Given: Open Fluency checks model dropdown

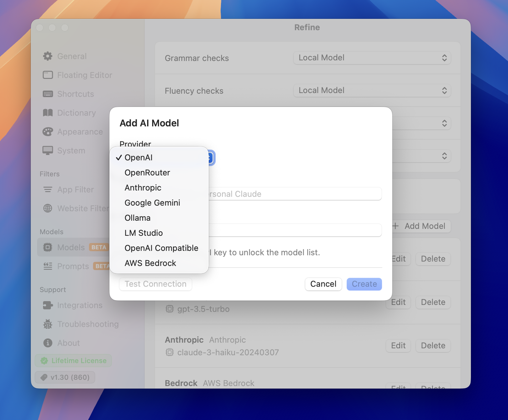Looking at the screenshot, I should pyautogui.click(x=372, y=91).
